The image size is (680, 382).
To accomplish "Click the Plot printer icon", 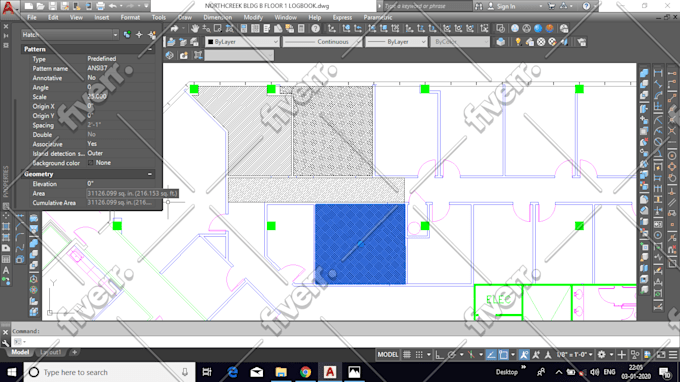I will (100, 6).
